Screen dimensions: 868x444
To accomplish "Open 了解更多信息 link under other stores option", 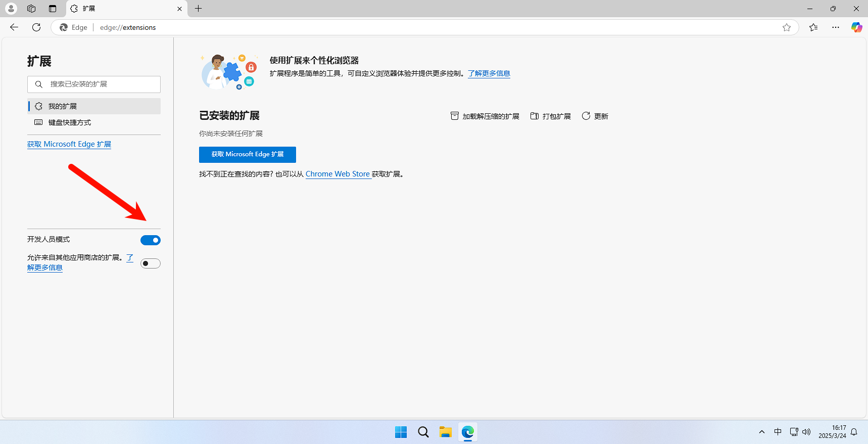I will (x=45, y=268).
